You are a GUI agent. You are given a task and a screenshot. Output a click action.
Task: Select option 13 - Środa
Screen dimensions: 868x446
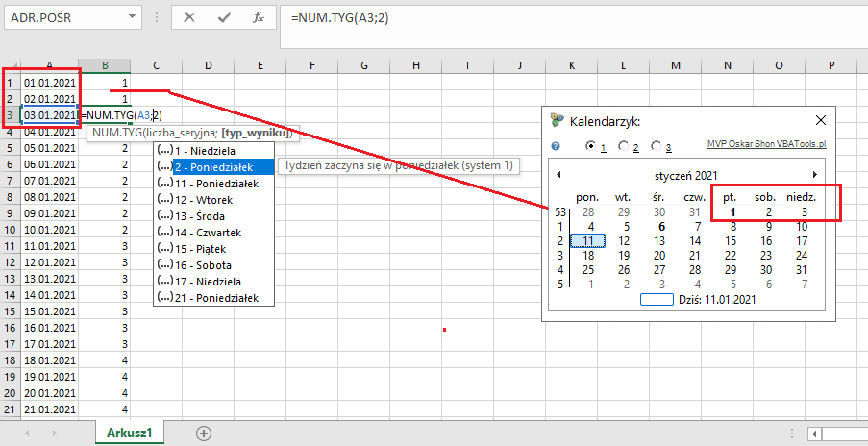(213, 216)
